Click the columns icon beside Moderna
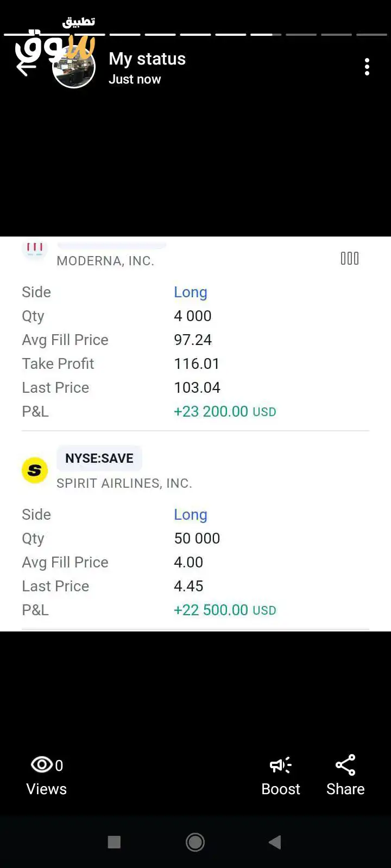This screenshot has height=868, width=391. tap(350, 258)
